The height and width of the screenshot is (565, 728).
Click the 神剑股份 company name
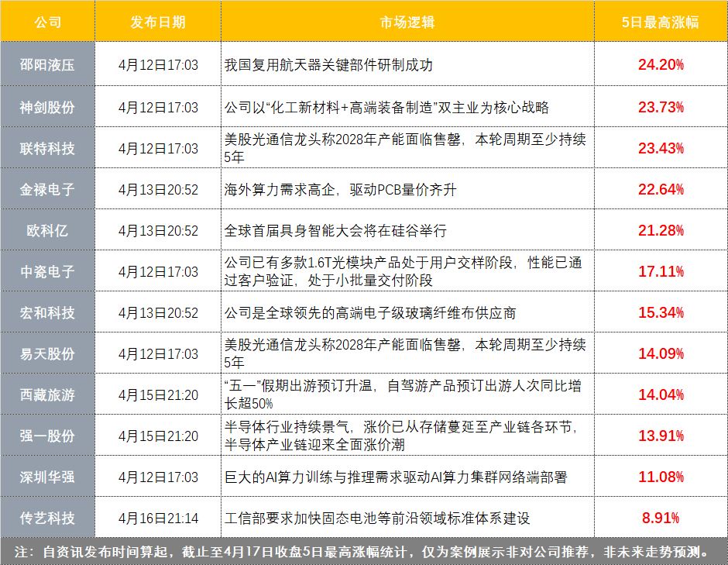pyautogui.click(x=47, y=107)
